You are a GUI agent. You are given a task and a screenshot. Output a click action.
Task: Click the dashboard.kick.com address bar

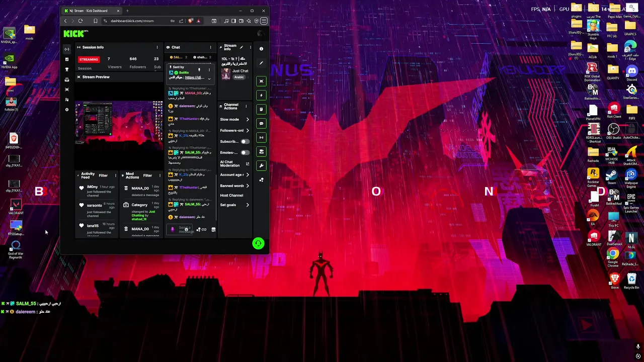point(132,21)
